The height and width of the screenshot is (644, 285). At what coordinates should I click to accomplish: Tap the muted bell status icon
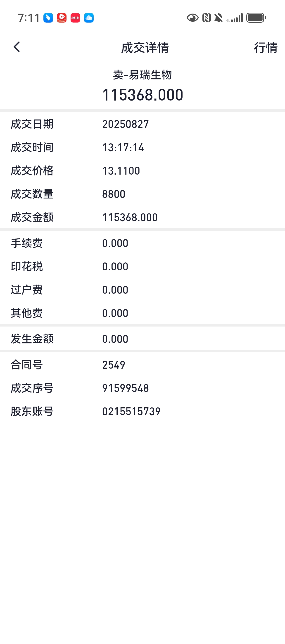click(218, 18)
